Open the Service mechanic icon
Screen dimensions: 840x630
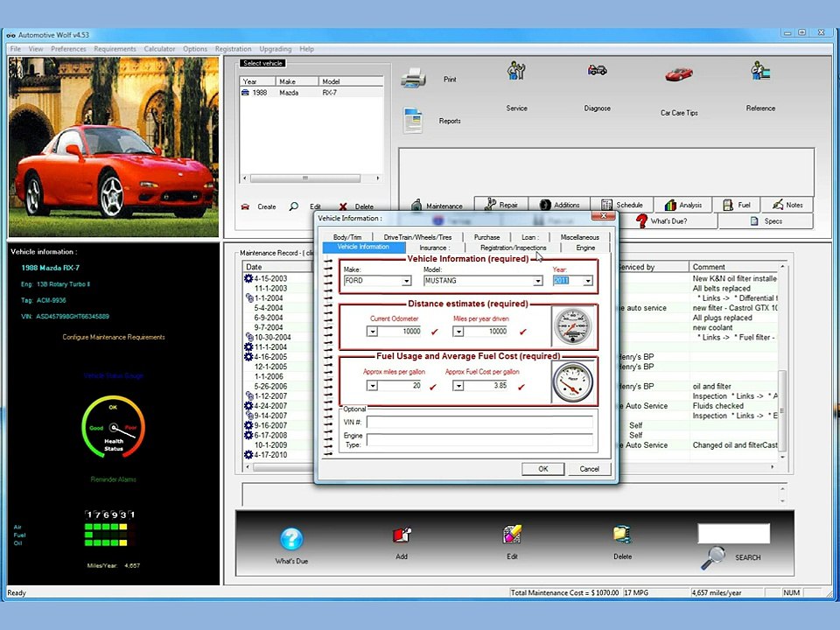tap(516, 71)
